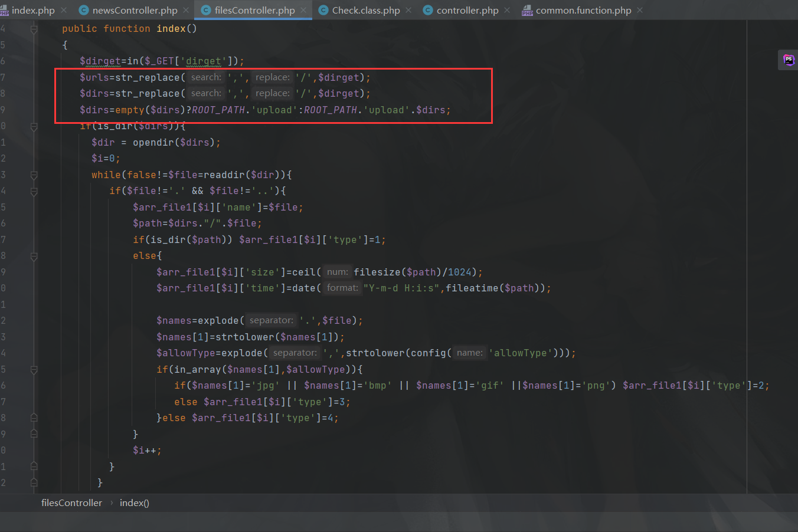Click the $path=$dirs."/".$file line
This screenshot has width=798, height=532.
click(197, 224)
